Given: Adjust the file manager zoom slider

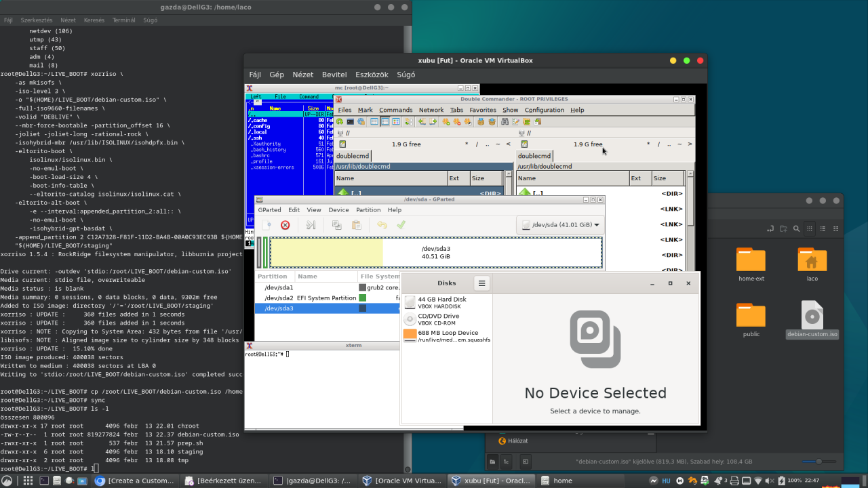Looking at the screenshot, I should pos(818,462).
